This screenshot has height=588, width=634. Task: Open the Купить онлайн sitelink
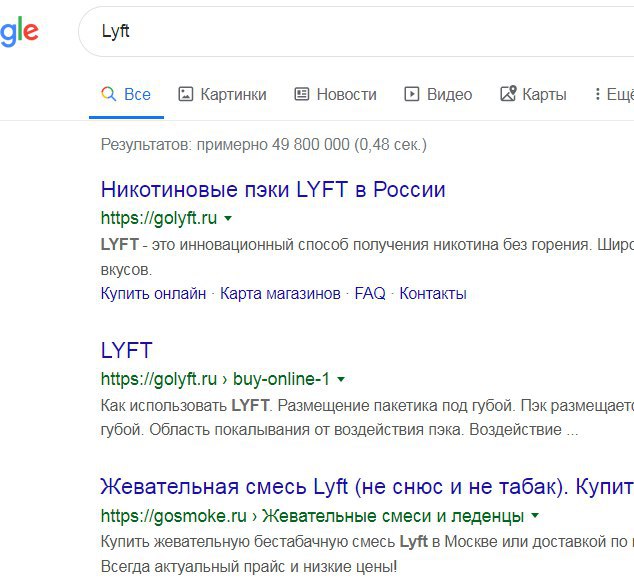[153, 293]
